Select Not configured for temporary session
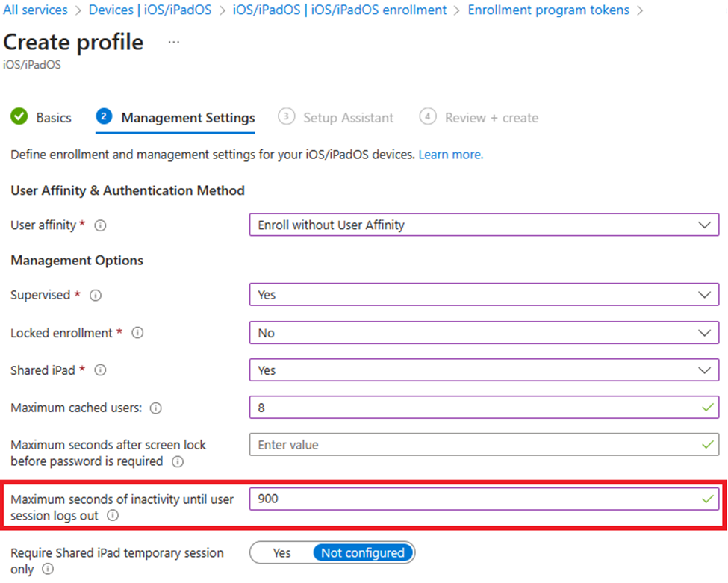 pos(363,553)
